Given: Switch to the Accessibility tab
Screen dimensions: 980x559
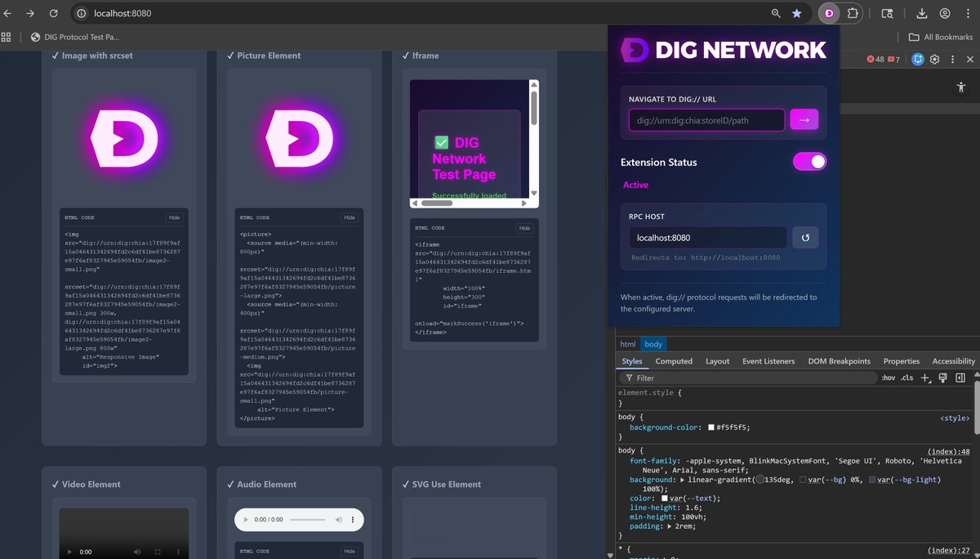Looking at the screenshot, I should [953, 360].
